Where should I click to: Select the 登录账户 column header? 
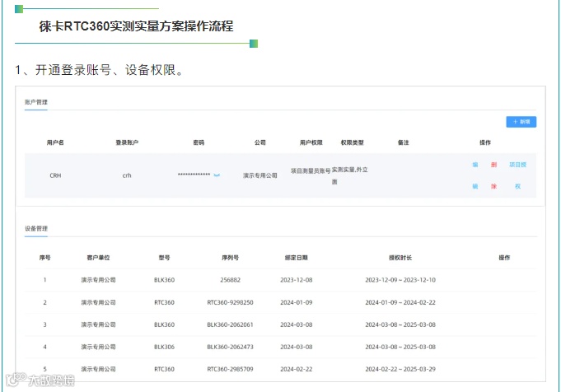(127, 142)
